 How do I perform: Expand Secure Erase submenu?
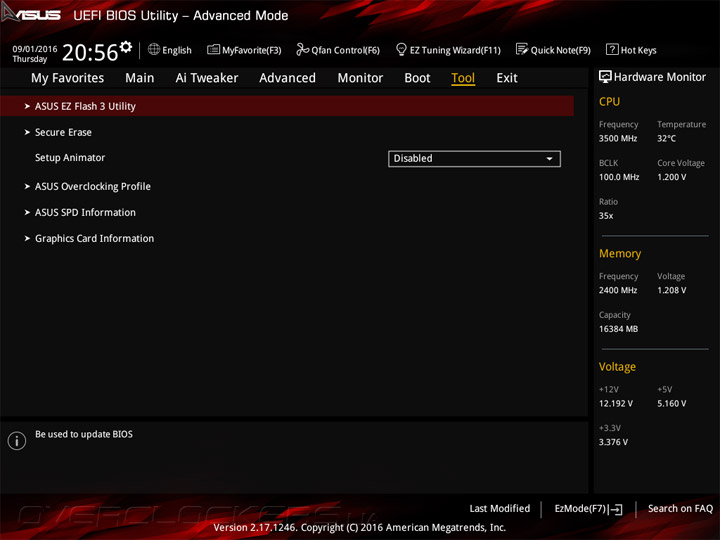(x=63, y=132)
